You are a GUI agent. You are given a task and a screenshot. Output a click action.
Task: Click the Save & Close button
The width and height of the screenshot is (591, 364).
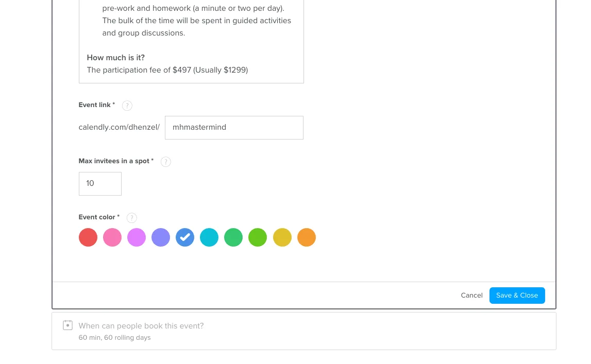(x=517, y=296)
